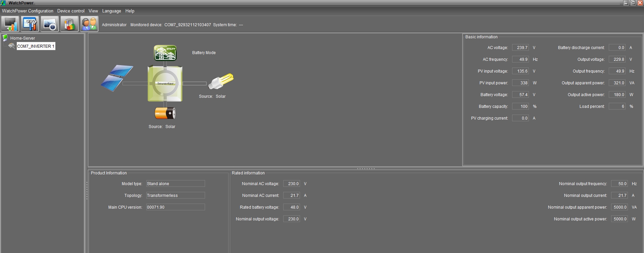The height and width of the screenshot is (253, 644).
Task: Click the Main CPU version field
Action: (x=175, y=207)
